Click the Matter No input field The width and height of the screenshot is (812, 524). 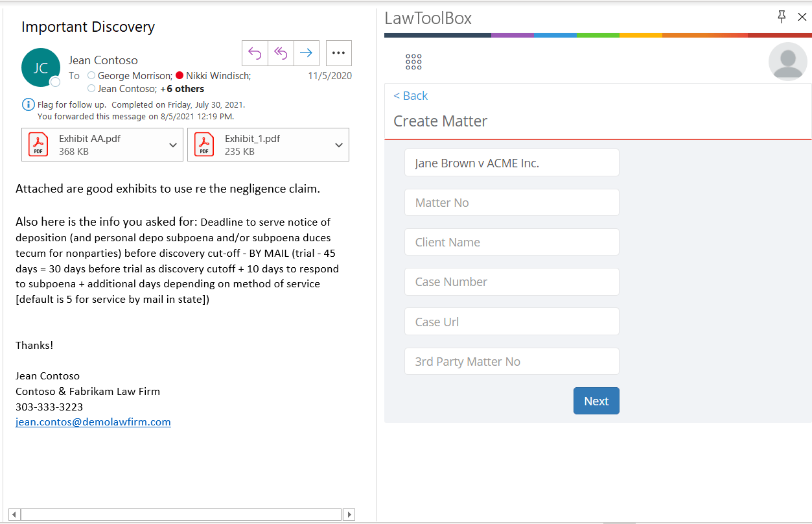click(x=511, y=202)
